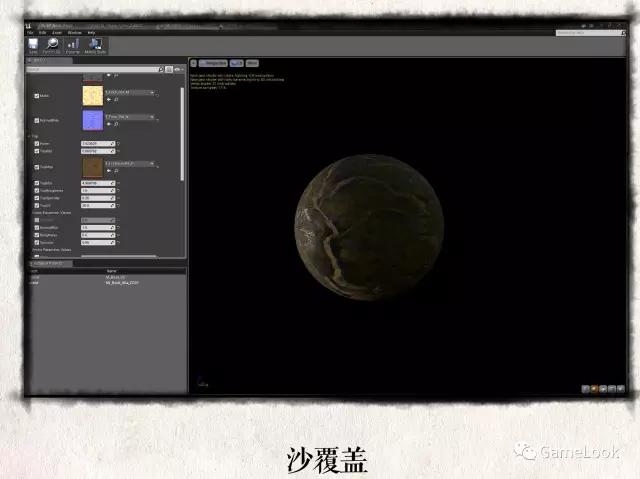Toggle the Specular parameter checkbox
The height and width of the screenshot is (479, 640).
pos(37,242)
